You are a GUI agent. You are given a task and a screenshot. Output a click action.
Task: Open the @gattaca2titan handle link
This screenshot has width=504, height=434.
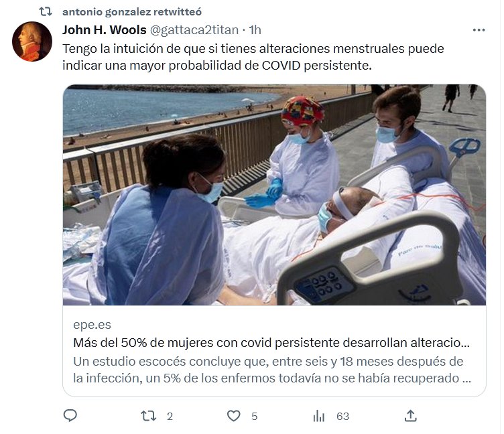pos(194,30)
